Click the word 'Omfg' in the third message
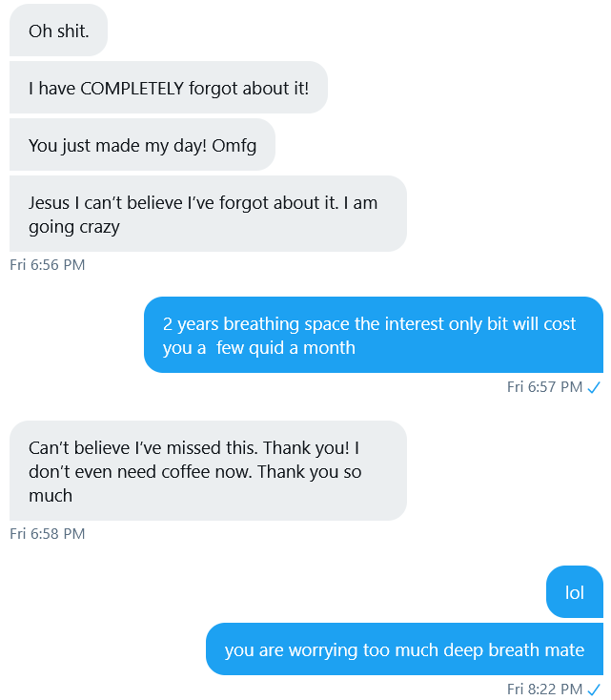Viewport: 611px width, 700px height. tap(234, 146)
